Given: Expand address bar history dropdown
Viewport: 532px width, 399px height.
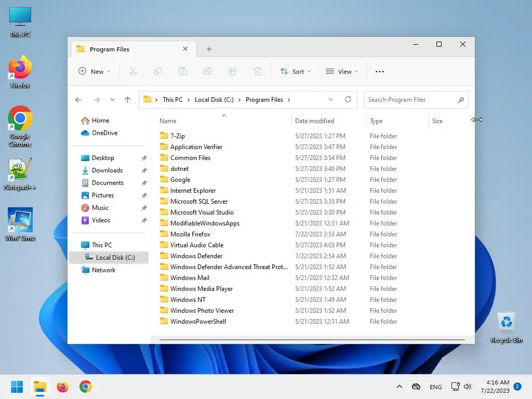Looking at the screenshot, I should pyautogui.click(x=331, y=99).
